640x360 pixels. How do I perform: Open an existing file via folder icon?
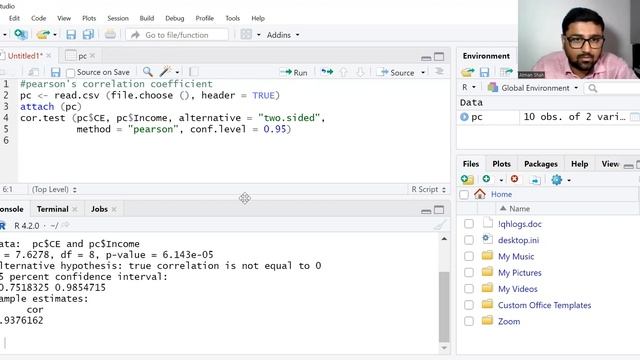[x=43, y=35]
